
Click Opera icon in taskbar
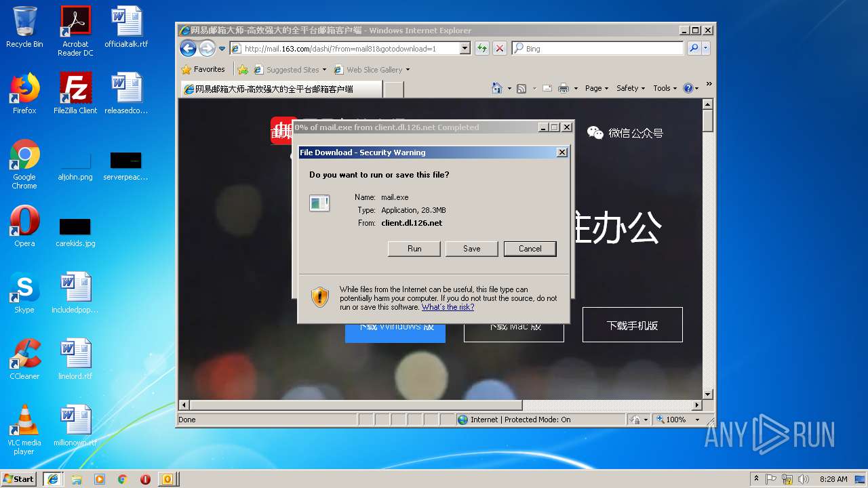point(145,479)
